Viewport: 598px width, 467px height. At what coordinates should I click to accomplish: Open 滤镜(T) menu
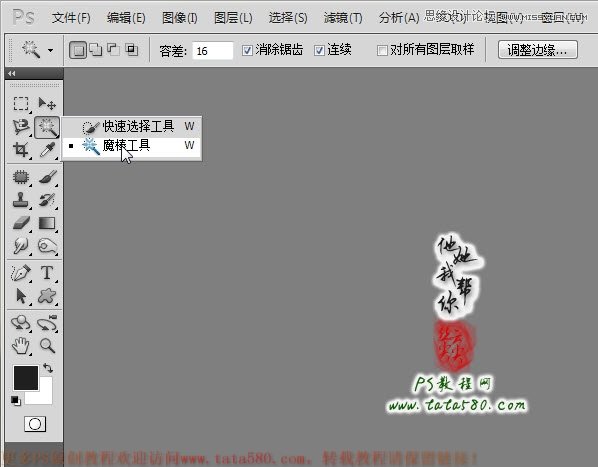pyautogui.click(x=343, y=18)
